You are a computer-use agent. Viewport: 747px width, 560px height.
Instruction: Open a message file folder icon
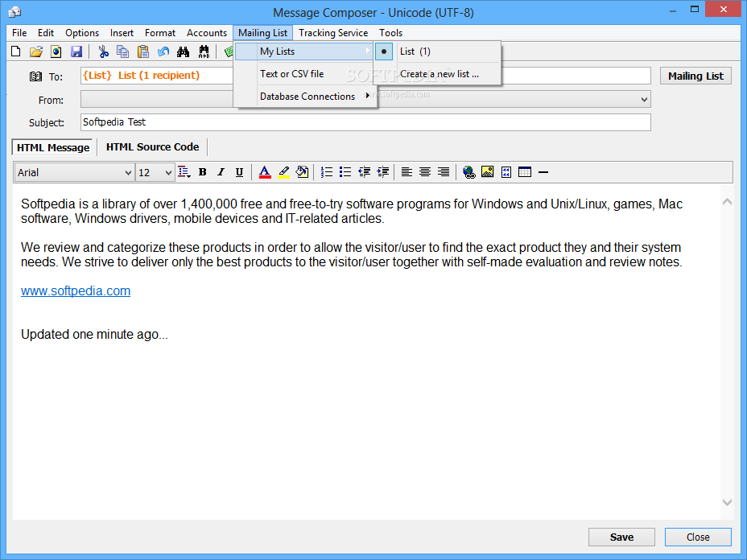click(35, 51)
